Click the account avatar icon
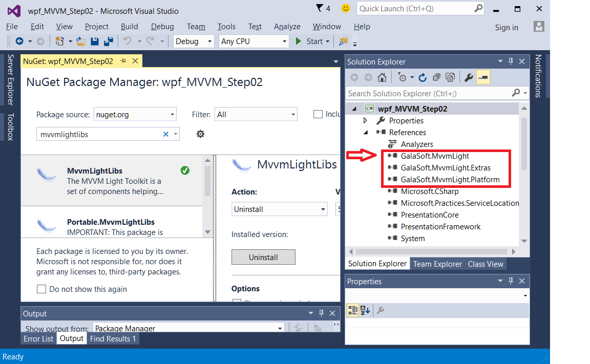Image resolution: width=590 pixels, height=364 pixels. [539, 26]
